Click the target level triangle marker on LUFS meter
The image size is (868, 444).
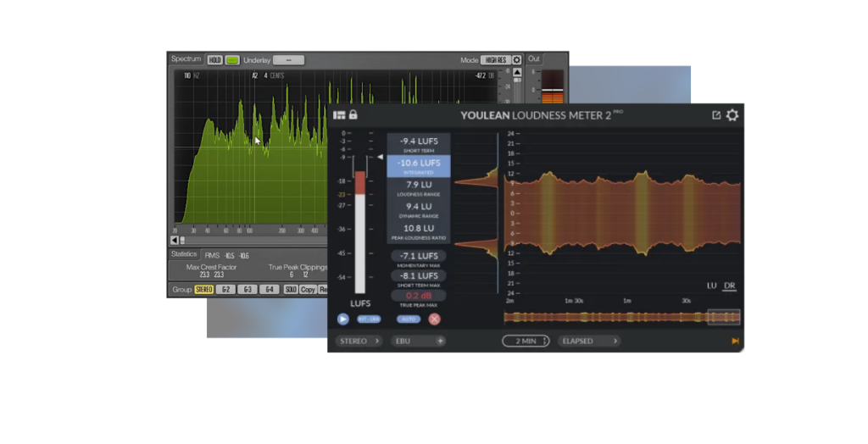[381, 158]
